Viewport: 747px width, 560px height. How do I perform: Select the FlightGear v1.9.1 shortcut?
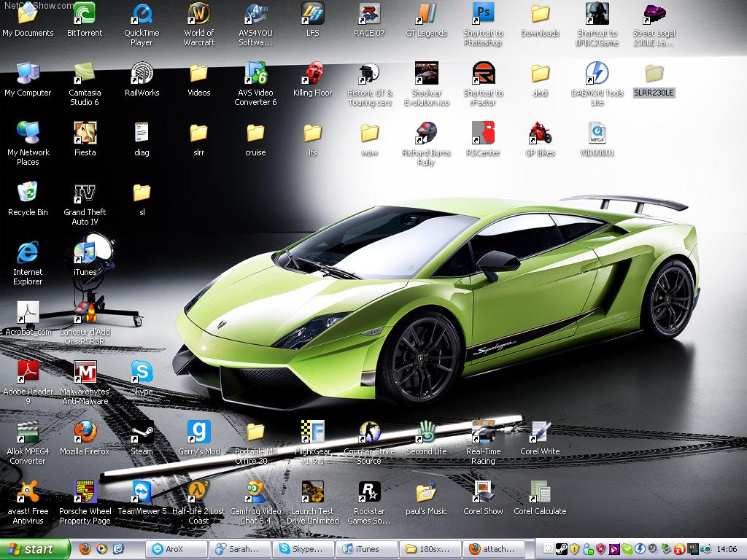pyautogui.click(x=312, y=432)
